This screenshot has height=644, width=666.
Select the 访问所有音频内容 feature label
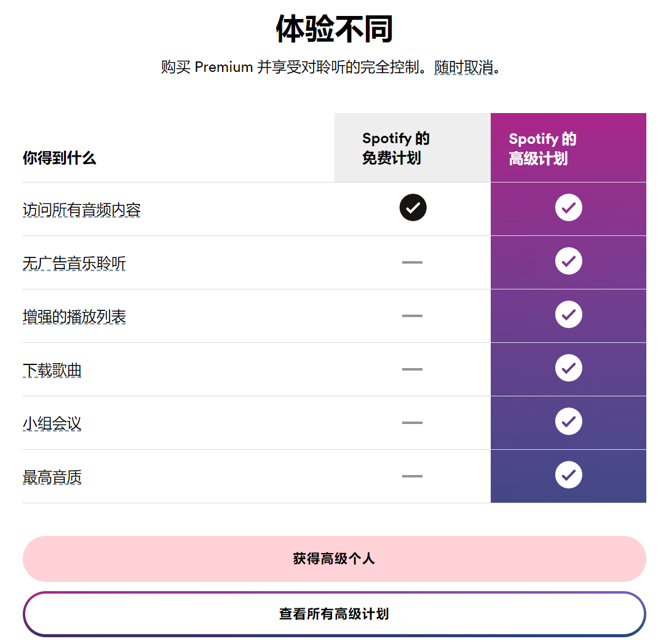(x=82, y=210)
